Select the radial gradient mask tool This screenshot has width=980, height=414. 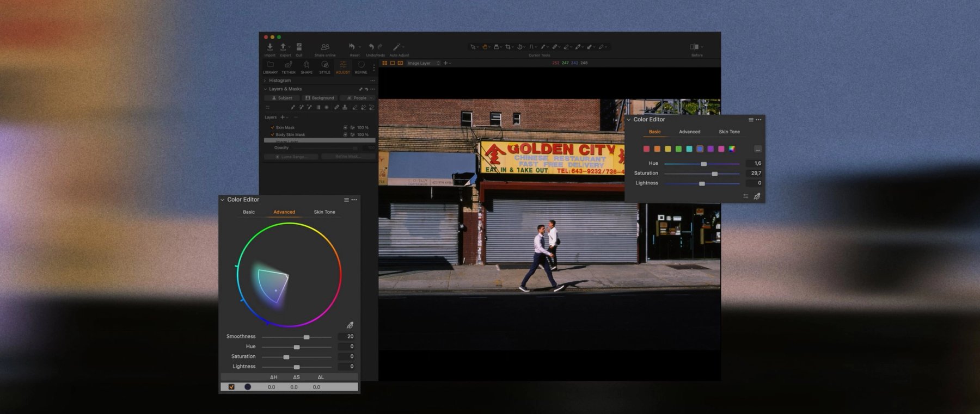point(327,107)
